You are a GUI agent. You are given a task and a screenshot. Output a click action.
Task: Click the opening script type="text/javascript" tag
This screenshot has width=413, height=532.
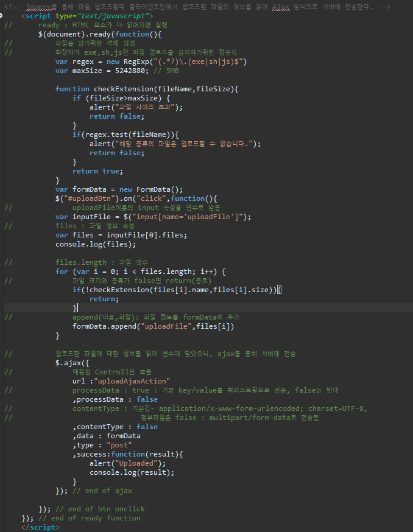87,16
